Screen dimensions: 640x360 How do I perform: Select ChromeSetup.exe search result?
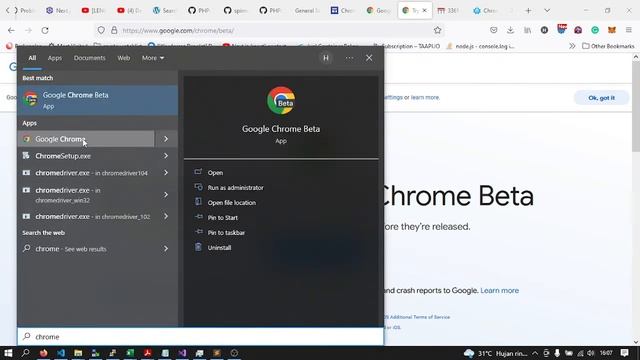tap(86, 156)
